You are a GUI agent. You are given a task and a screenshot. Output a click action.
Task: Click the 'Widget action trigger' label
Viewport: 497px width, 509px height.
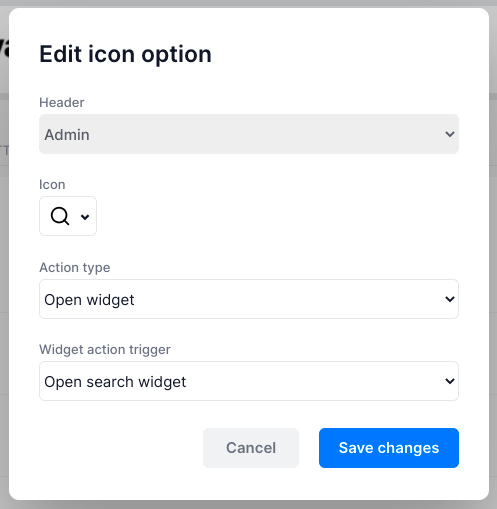point(105,349)
